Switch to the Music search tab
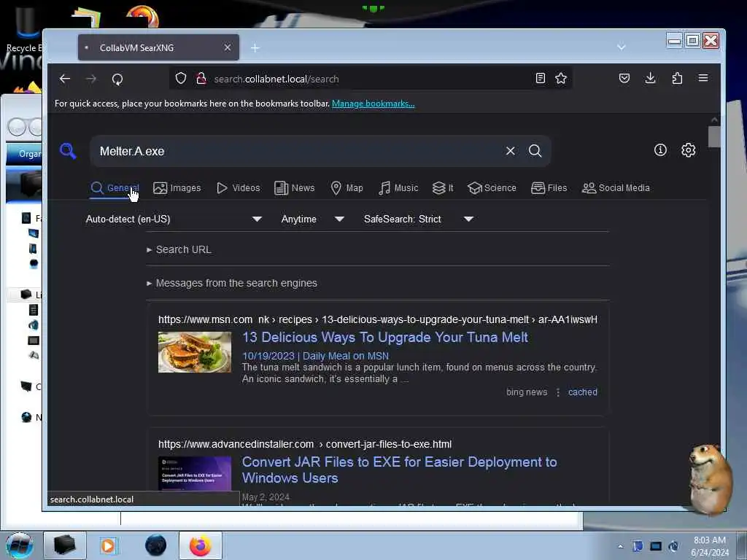Viewport: 747px width, 560px height. [398, 187]
